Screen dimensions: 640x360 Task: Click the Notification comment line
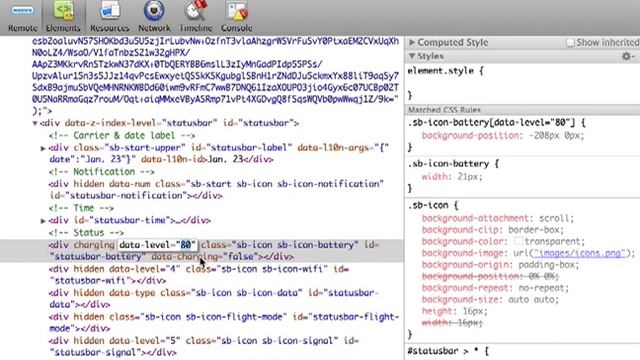click(x=102, y=172)
